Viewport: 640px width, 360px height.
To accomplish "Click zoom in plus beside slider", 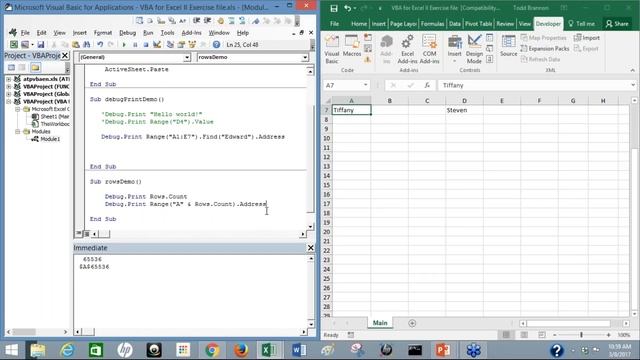I will point(609,335).
